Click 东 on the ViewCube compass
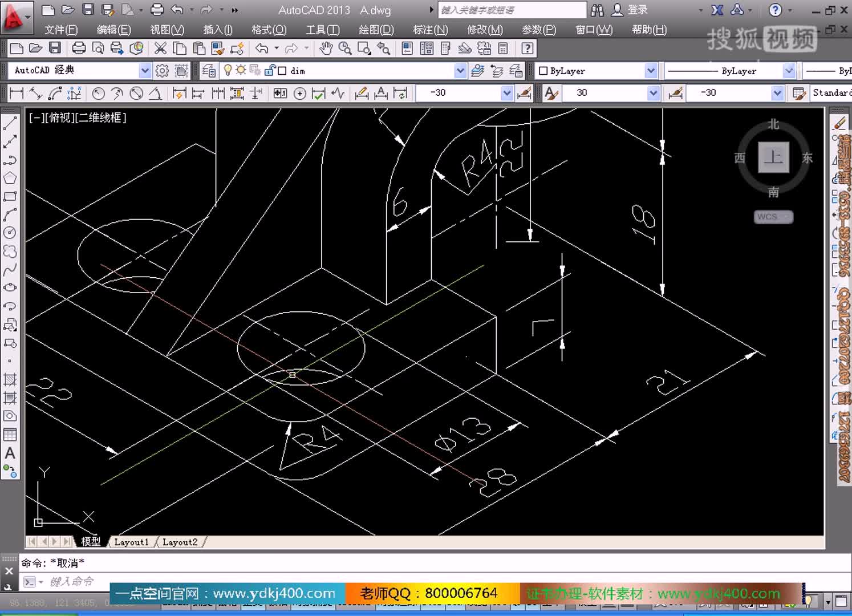Image resolution: width=852 pixels, height=616 pixels. [x=808, y=157]
